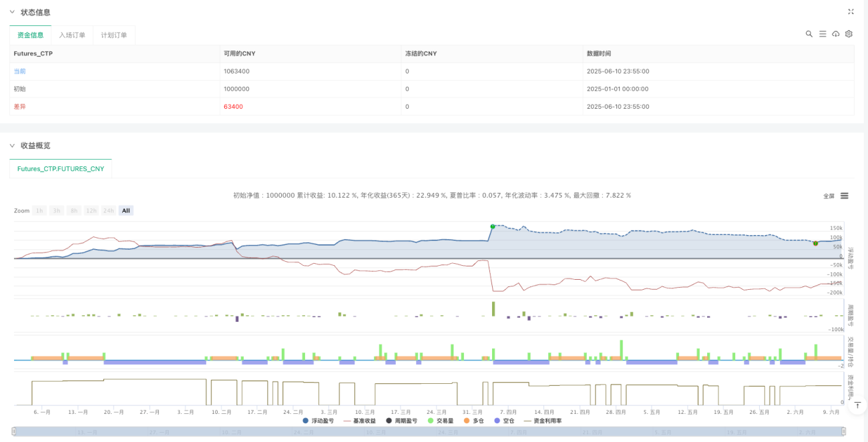
Task: Switch to the 计划订单 tab
Action: pyautogui.click(x=114, y=35)
